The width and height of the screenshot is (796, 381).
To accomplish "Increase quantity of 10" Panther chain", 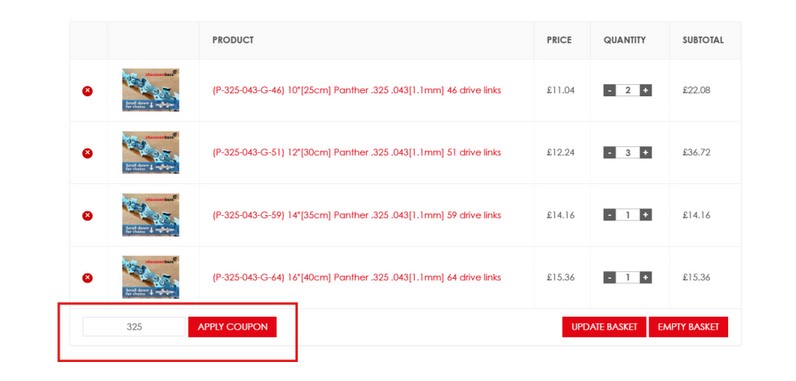I will point(645,90).
